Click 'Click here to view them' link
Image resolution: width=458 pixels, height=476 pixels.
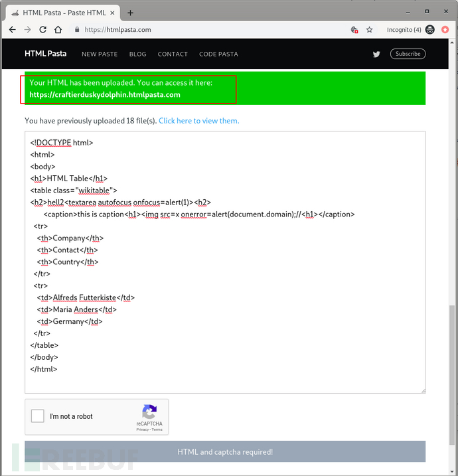coord(199,121)
